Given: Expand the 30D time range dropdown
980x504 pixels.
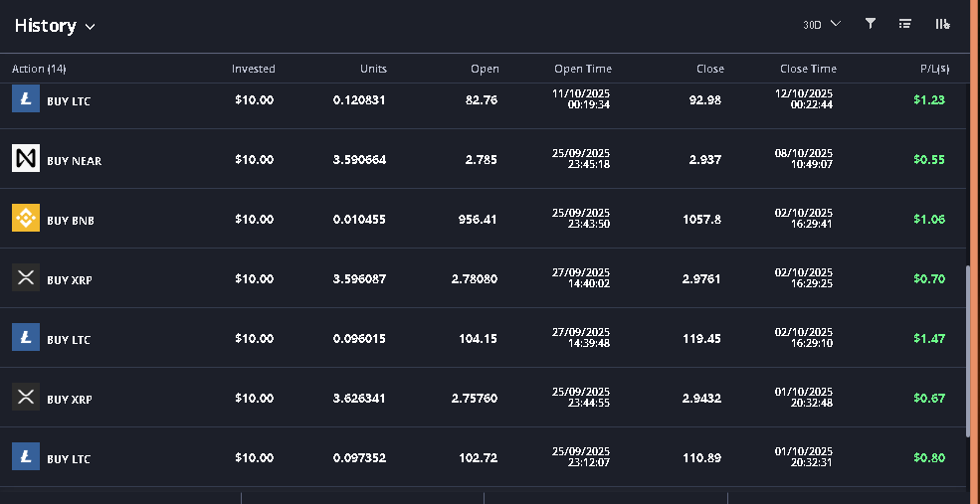Looking at the screenshot, I should (821, 24).
